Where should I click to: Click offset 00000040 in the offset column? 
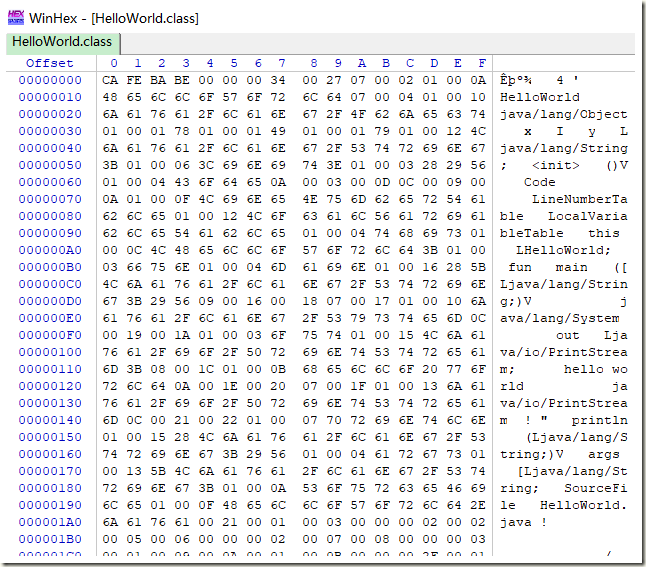coord(50,148)
